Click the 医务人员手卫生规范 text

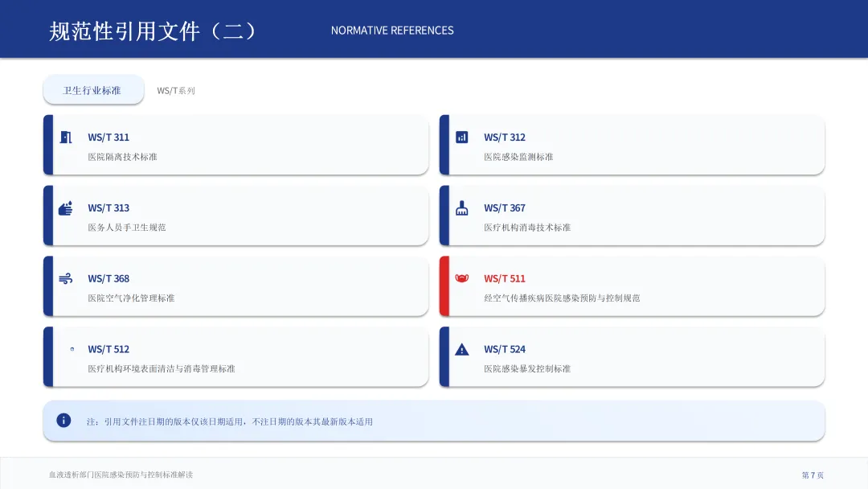point(127,228)
